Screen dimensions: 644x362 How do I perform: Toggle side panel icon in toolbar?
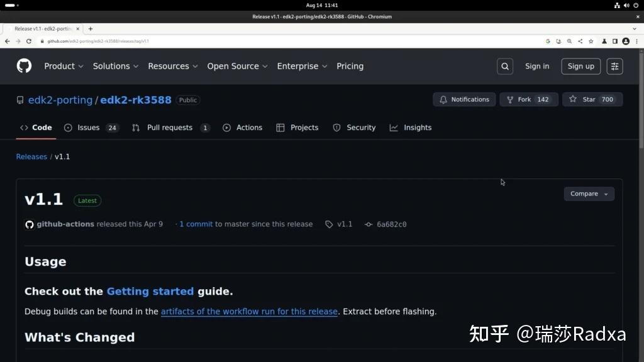pyautogui.click(x=615, y=41)
